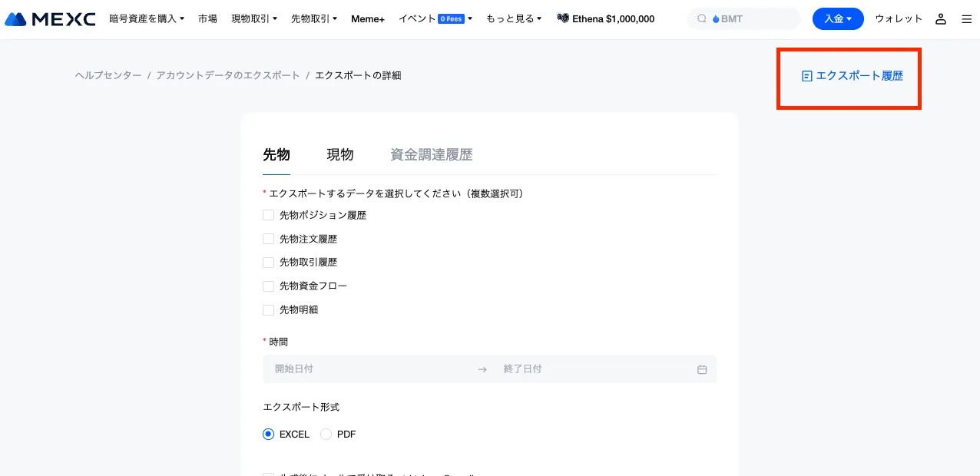Select the PDF export format

tap(326, 435)
